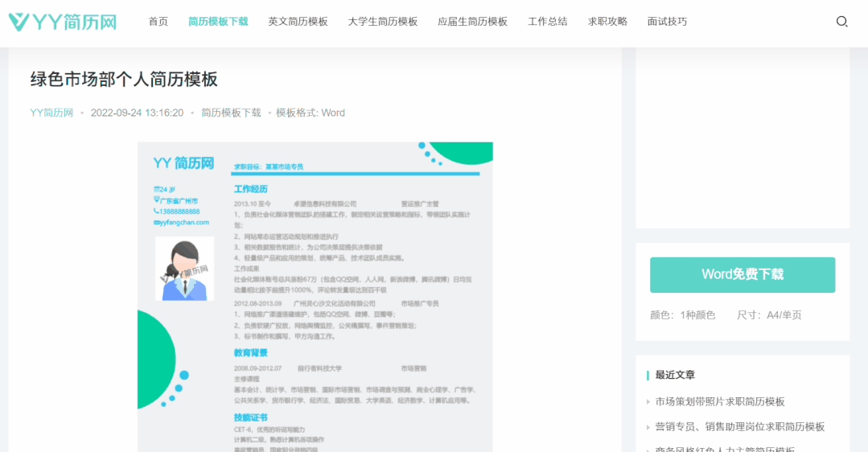
Task: Click the 绿色市场部个人简历模板 page title
Action: click(124, 79)
